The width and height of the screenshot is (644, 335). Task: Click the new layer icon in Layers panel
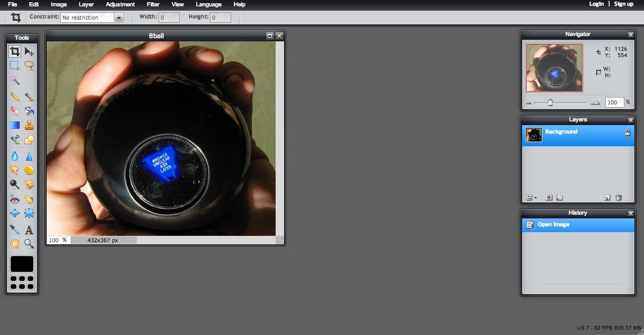[607, 197]
